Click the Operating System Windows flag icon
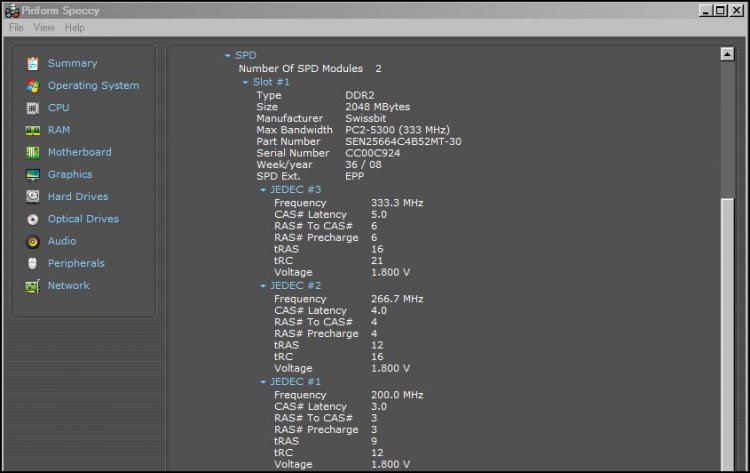The width and height of the screenshot is (750, 473). (x=33, y=86)
